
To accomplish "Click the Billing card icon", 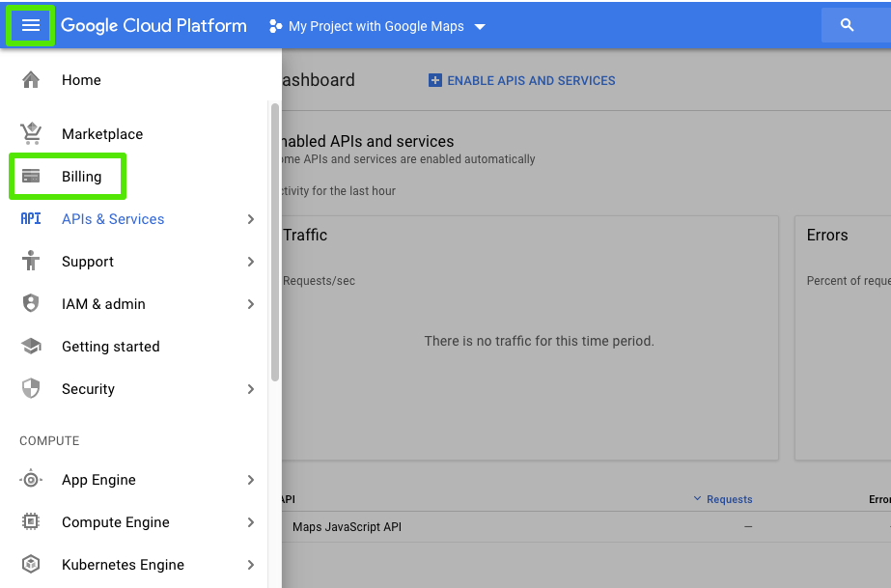I will point(29,176).
